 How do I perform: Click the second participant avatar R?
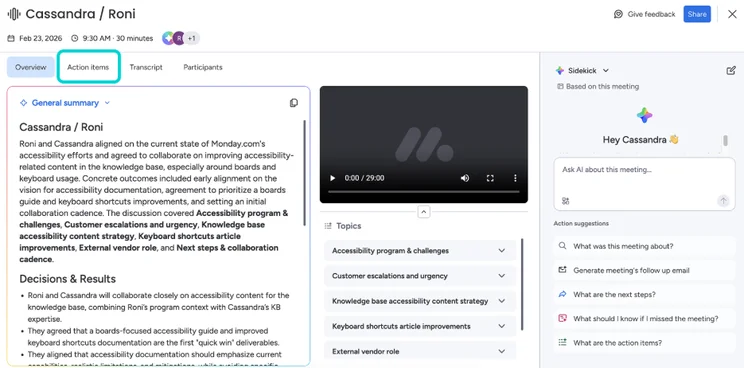pos(179,38)
